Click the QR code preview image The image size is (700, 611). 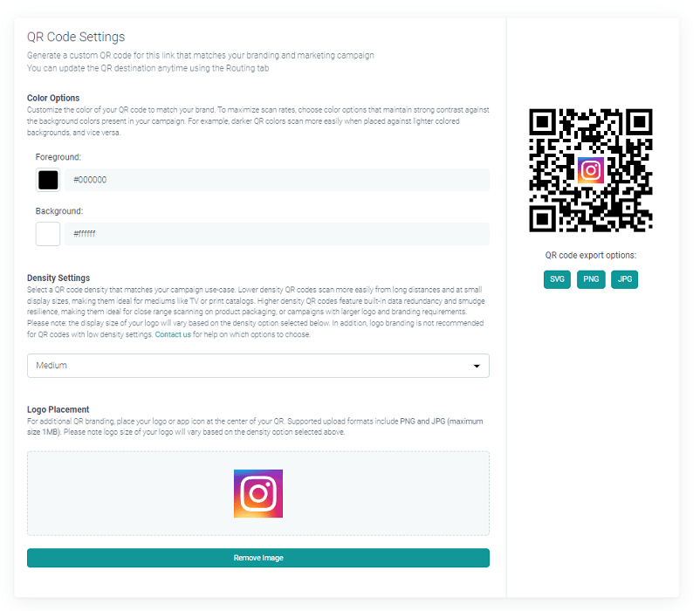(x=591, y=170)
